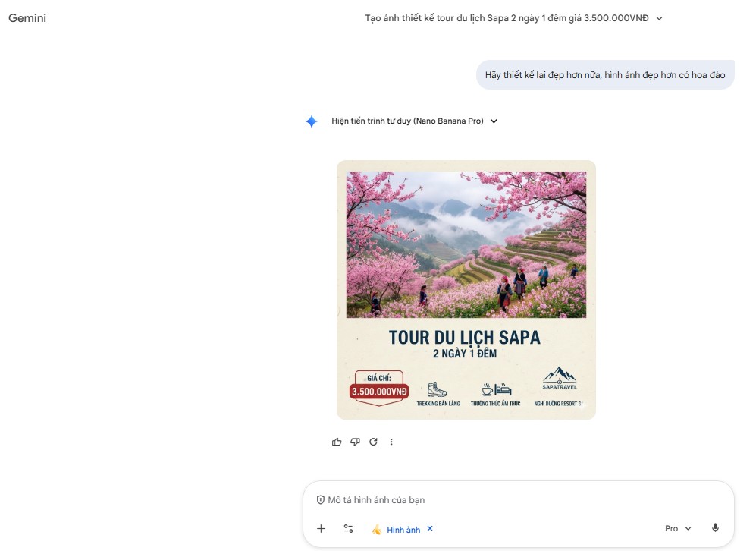Viewport: 756px width, 551px height.
Task: Click the thumbs up icon
Action: 337,442
